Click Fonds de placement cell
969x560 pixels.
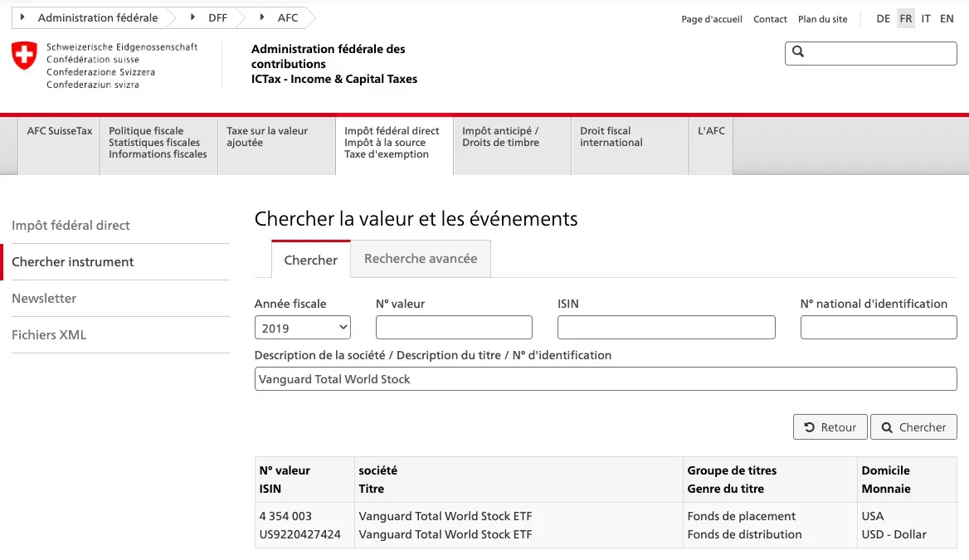[x=741, y=516]
